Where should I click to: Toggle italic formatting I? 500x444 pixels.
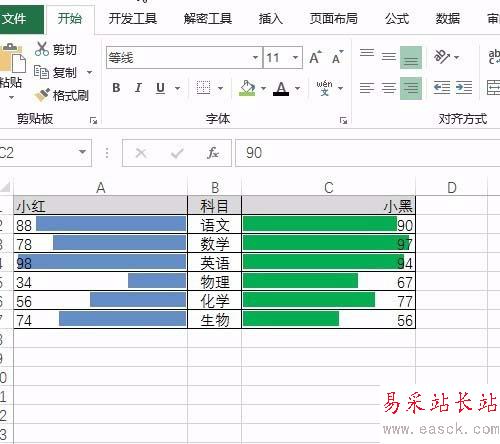pos(138,88)
